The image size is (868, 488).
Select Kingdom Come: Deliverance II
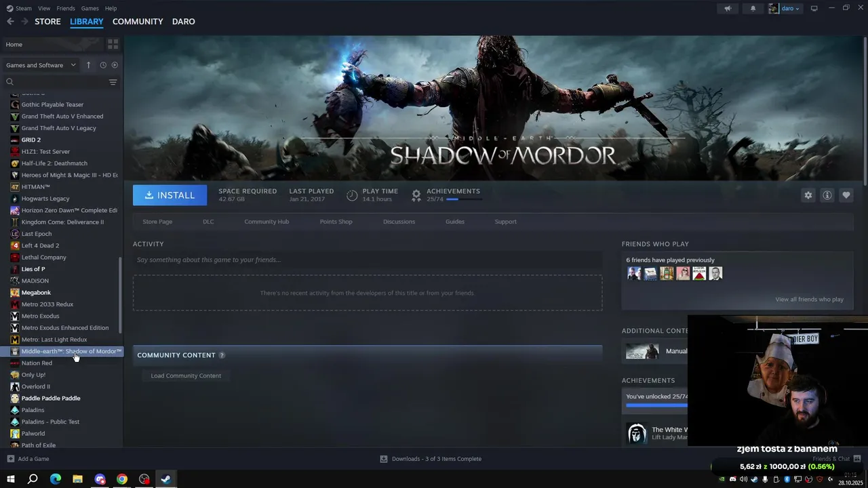click(x=62, y=222)
